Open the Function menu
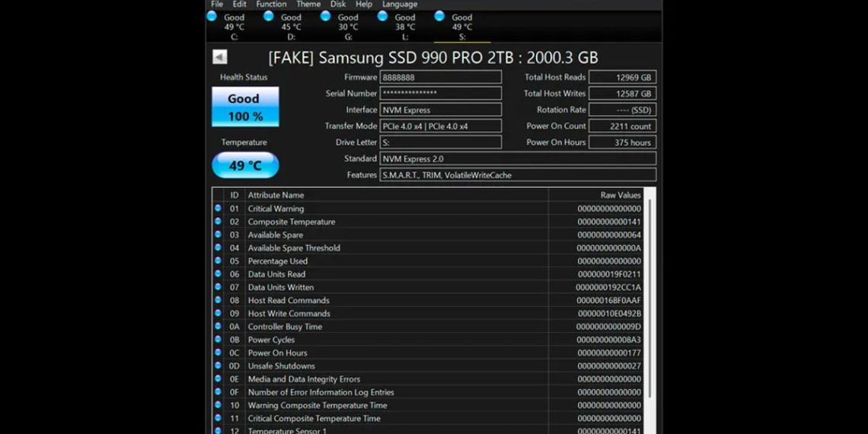Screen dimensions: 868x434 (x=271, y=4)
